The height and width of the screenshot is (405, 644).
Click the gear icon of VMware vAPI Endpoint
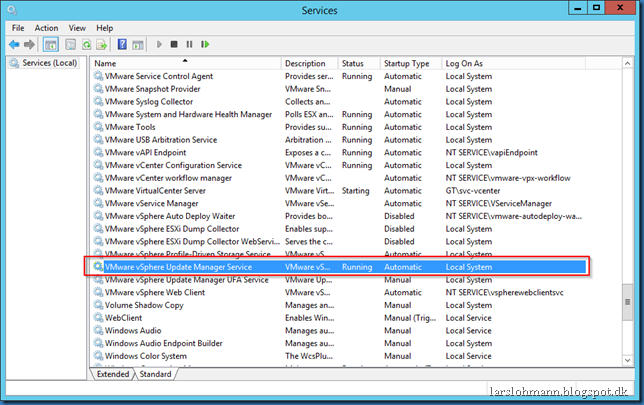coord(98,152)
